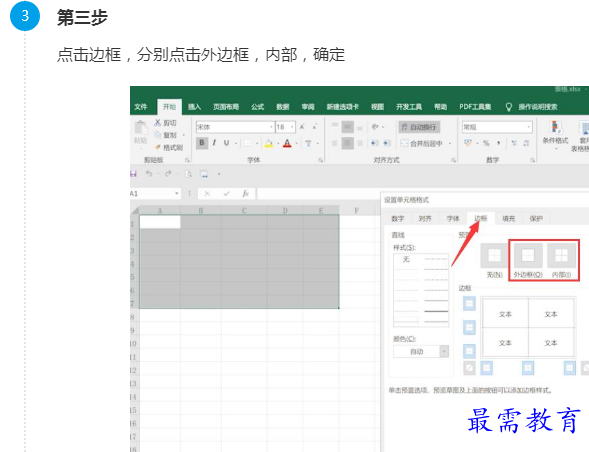Image resolution: width=589 pixels, height=452 pixels.
Task: Switch to the 填充 tab in the dialog
Action: point(508,219)
